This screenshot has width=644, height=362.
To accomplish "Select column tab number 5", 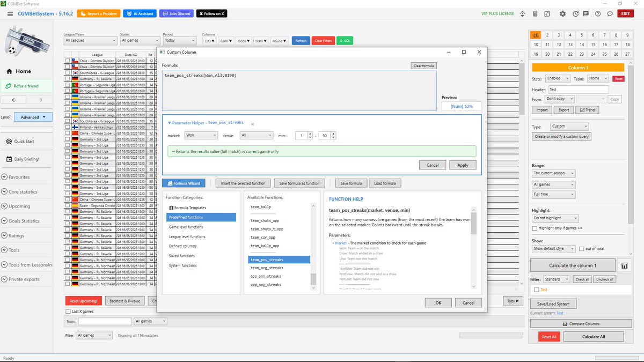I will point(582,35).
